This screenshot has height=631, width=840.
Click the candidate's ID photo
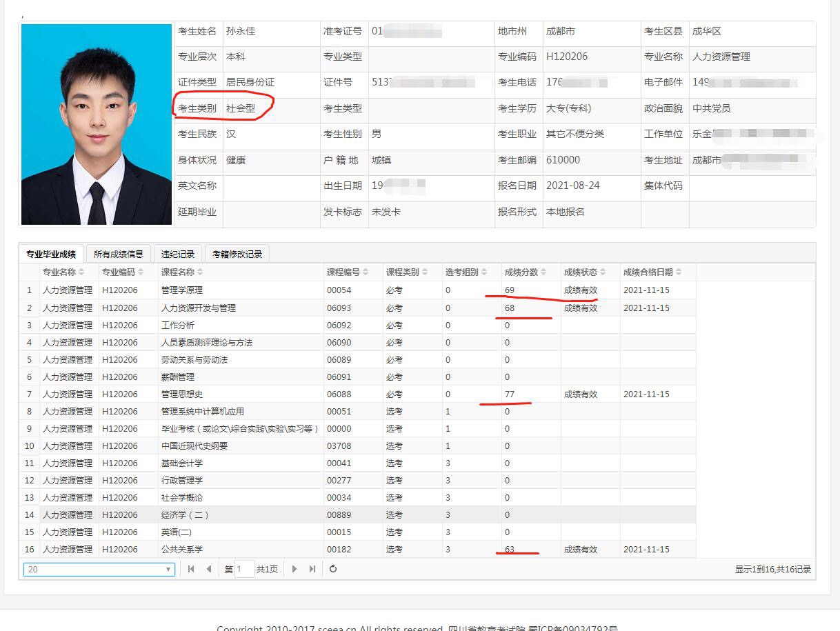click(97, 125)
